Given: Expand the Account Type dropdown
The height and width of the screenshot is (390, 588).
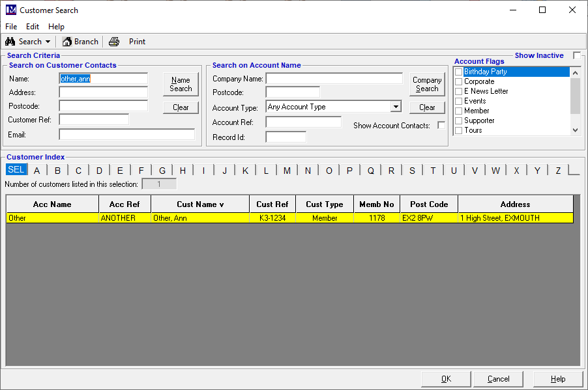Looking at the screenshot, I should 396,107.
